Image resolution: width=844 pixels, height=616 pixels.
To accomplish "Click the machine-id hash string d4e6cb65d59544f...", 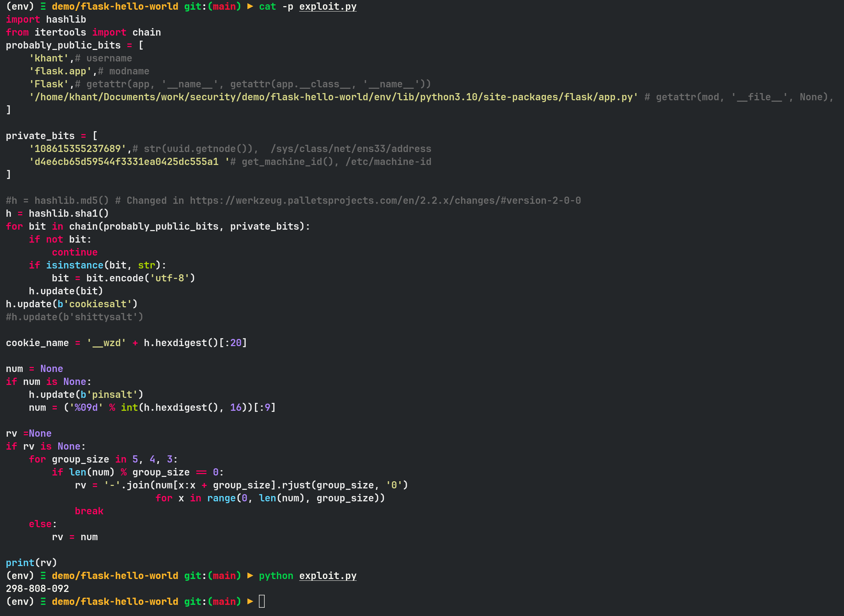I will pos(127,162).
